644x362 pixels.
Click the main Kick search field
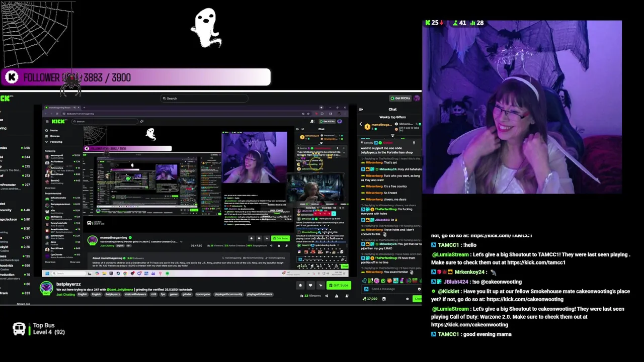coord(204,98)
